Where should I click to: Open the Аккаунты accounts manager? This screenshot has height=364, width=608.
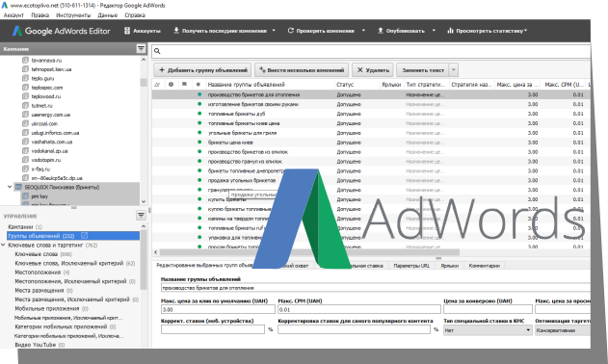coord(142,31)
